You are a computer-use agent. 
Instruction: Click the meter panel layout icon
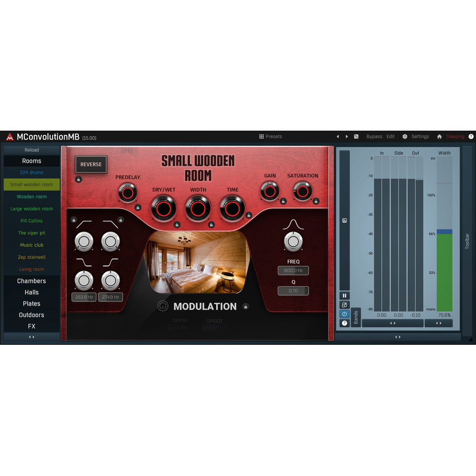pyautogui.click(x=344, y=221)
